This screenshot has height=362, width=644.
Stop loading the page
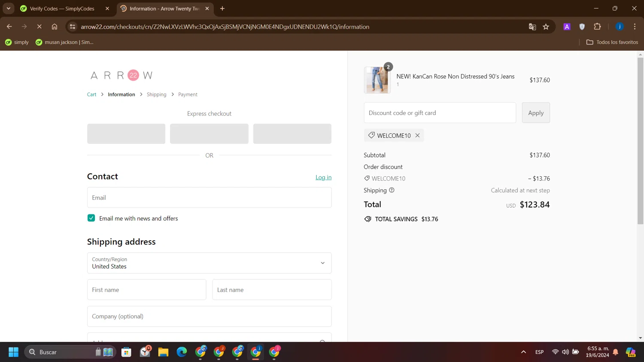(x=39, y=27)
